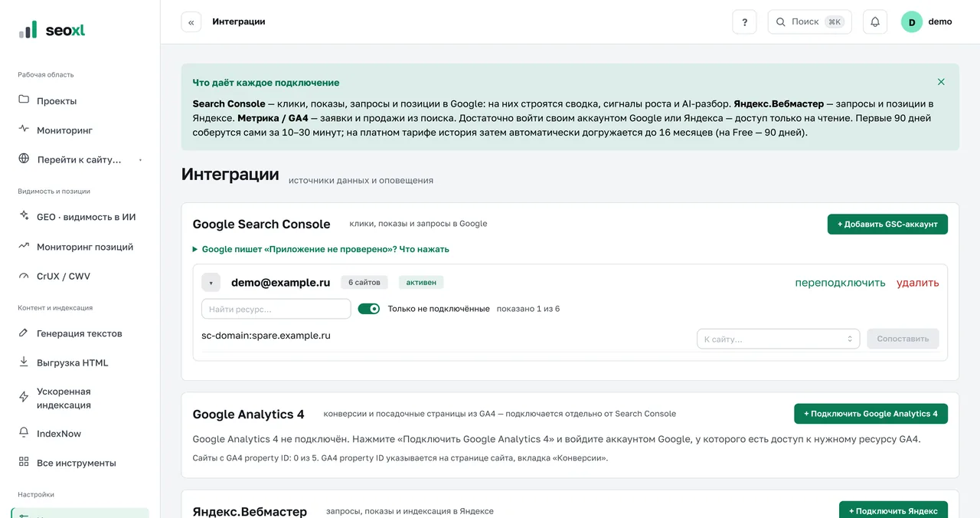Click the Поиск search box in the header
Screen dimensions: 980x518
(x=809, y=22)
